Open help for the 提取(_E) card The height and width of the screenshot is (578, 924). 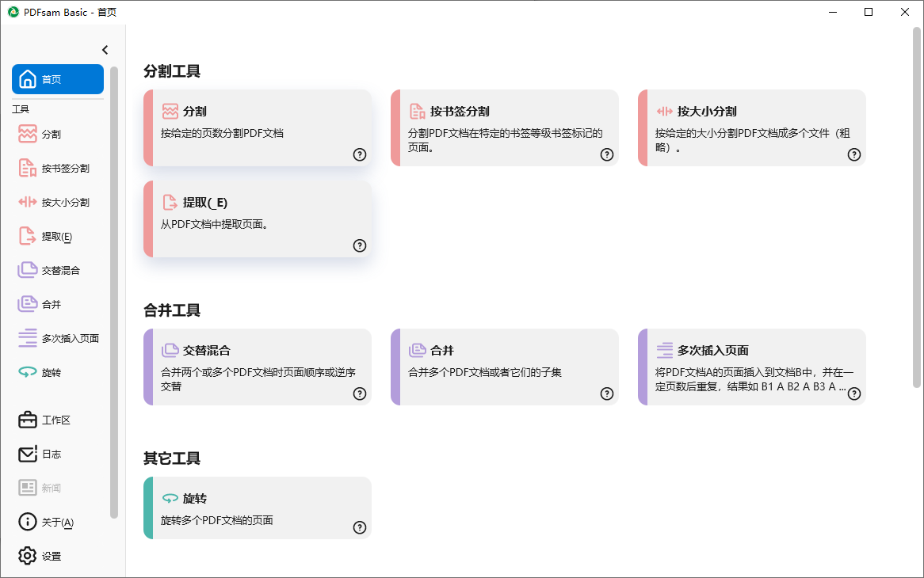(x=360, y=246)
